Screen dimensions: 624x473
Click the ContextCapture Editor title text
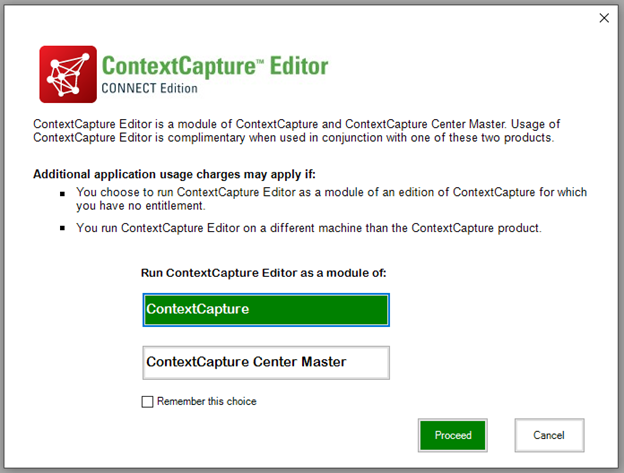(x=215, y=66)
